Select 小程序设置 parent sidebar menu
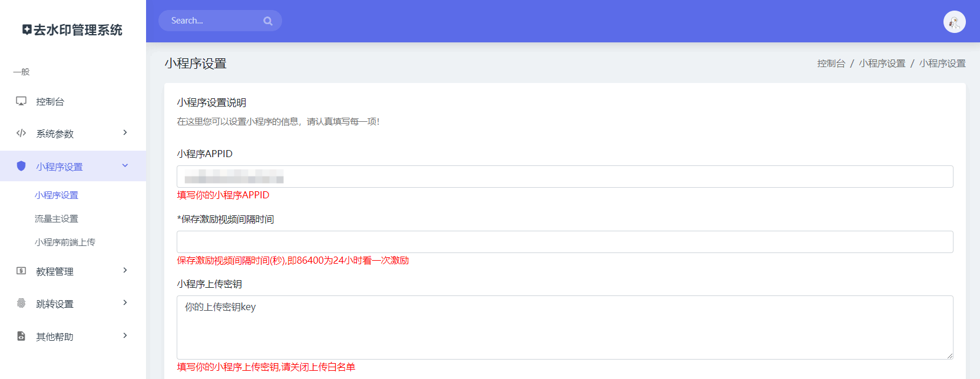The image size is (980, 379). [x=73, y=166]
